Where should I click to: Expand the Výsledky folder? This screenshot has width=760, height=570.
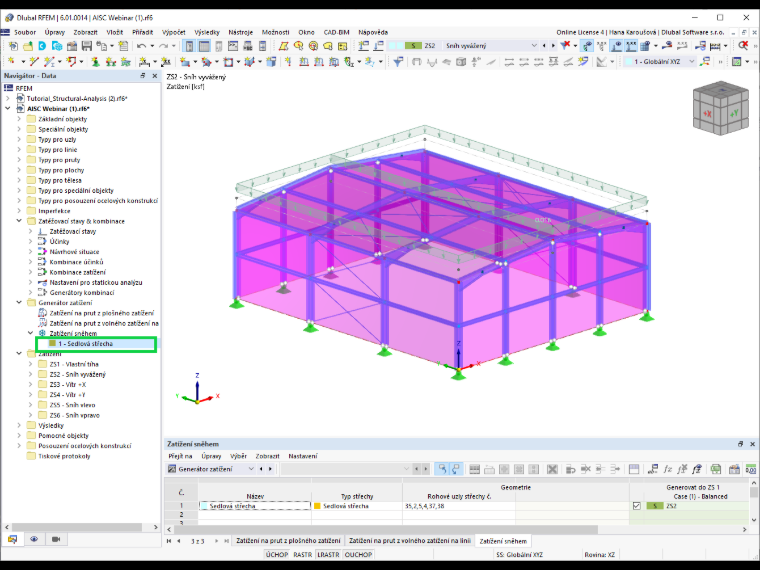coord(19,425)
